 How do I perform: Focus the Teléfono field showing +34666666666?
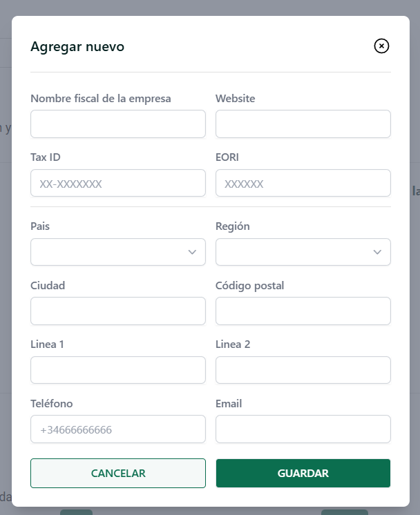pos(118,429)
